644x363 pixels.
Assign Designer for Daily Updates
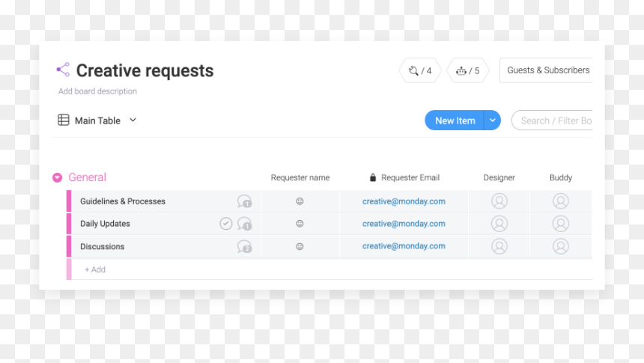499,224
